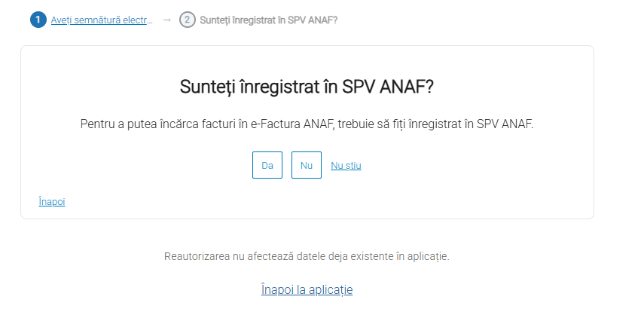Answer "Nu" to SPV ANAF registration
Viewport: 644px width, 318px height.
point(307,165)
